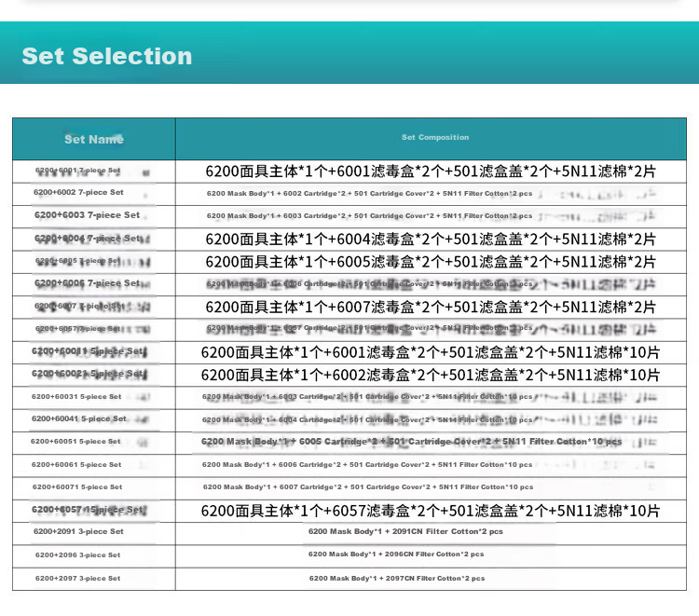
Task: Click the Chinese composition with 6004滤毒盒 and 5N11滤棉*2片
Action: coord(431,239)
